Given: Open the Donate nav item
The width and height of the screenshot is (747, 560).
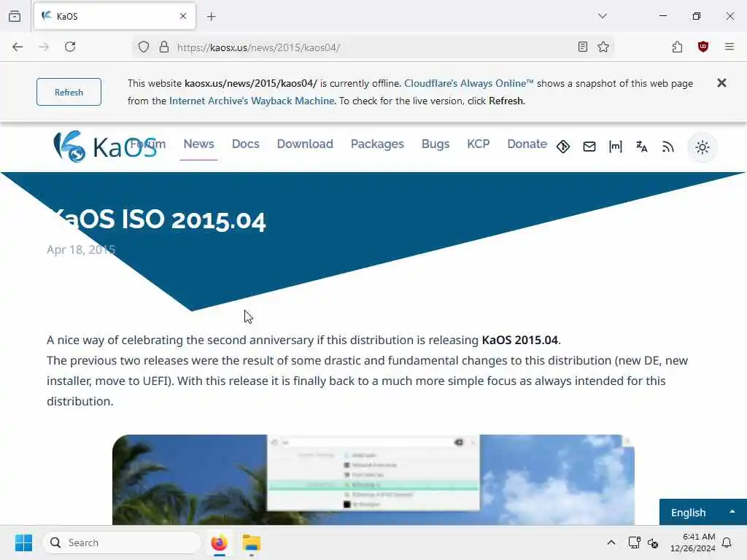Looking at the screenshot, I should click(527, 144).
